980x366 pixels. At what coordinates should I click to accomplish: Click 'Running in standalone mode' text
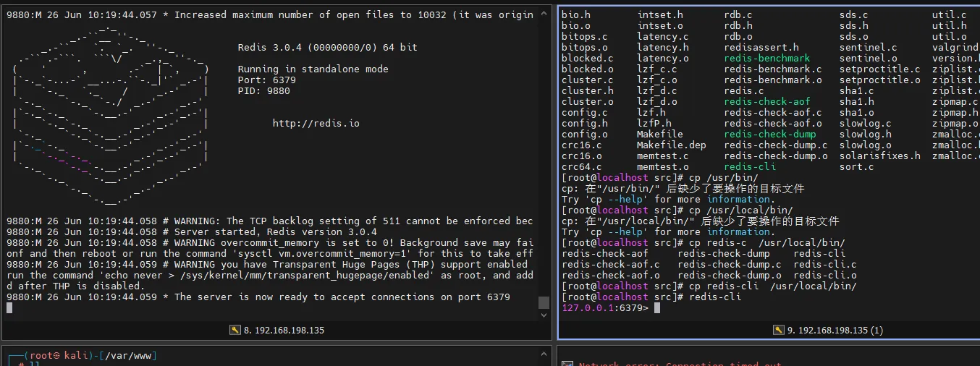[x=313, y=69]
